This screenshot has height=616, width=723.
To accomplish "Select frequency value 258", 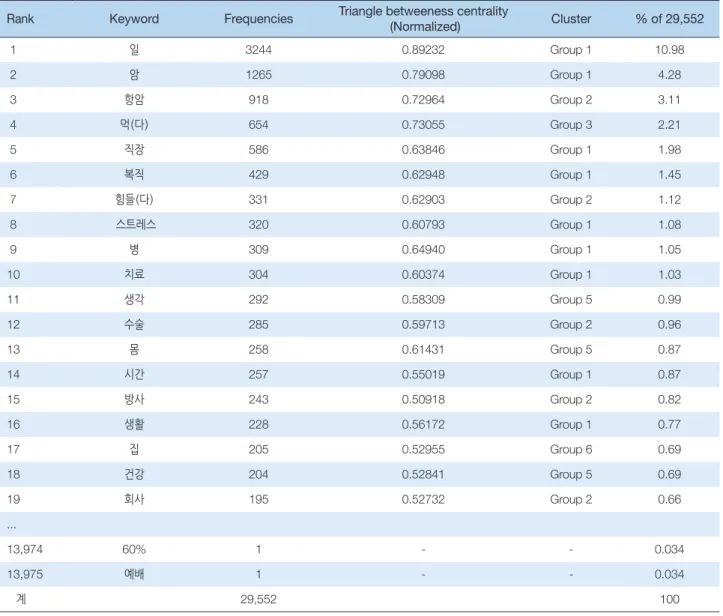I will pos(258,349).
